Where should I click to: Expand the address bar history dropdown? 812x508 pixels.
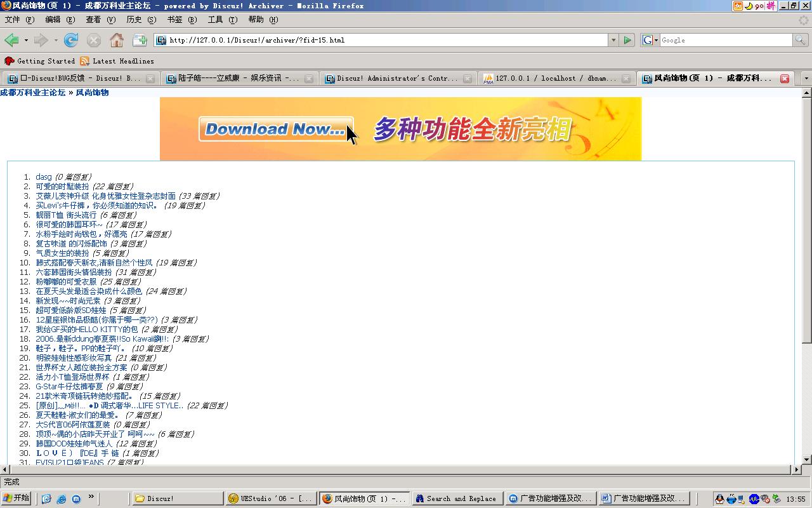613,40
